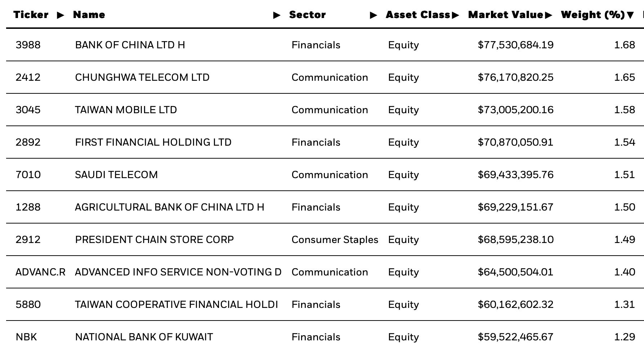644x349 pixels.
Task: Sort by Asset Class arrow icon
Action: [x=455, y=15]
